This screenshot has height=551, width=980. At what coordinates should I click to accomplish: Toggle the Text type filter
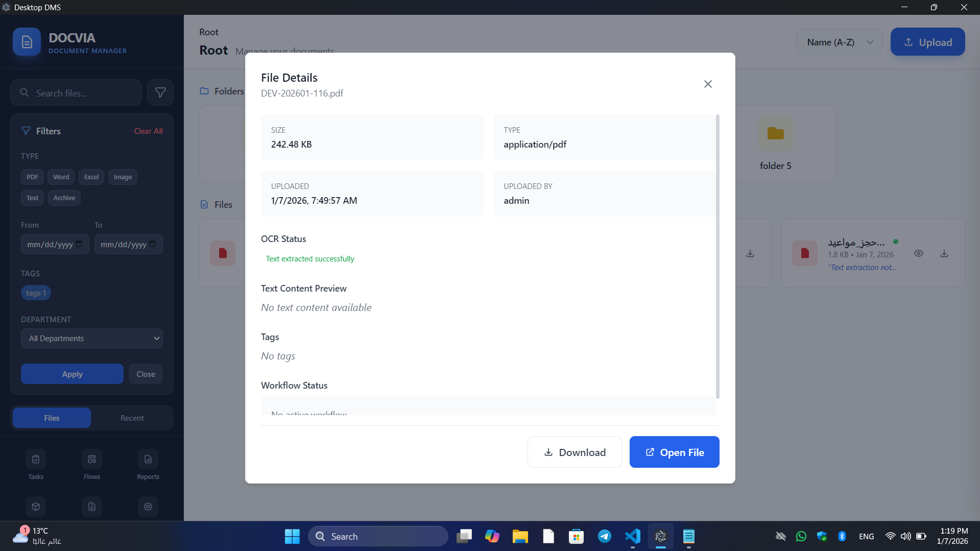click(x=32, y=198)
